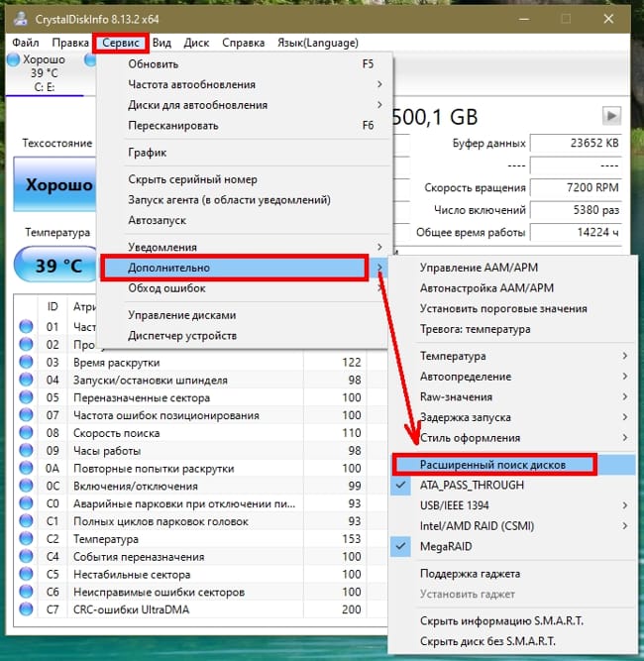Select Тревога: температура entry
Screen dimensions: 644x661
click(x=512, y=329)
